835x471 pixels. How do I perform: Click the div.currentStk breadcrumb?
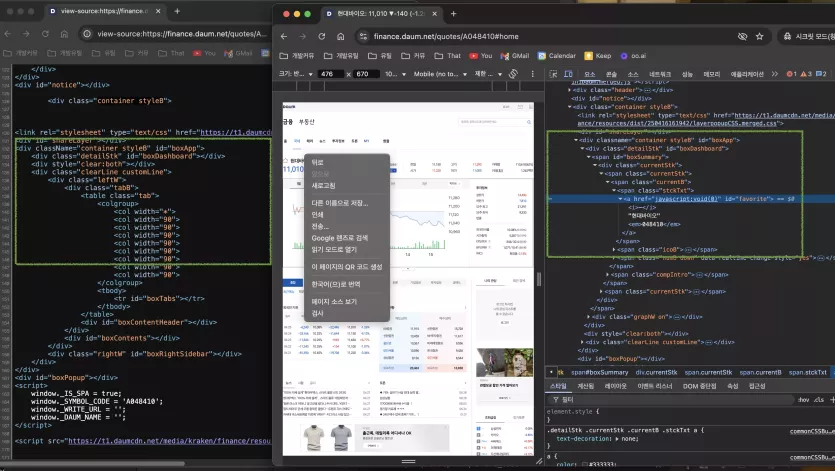[x=657, y=372]
